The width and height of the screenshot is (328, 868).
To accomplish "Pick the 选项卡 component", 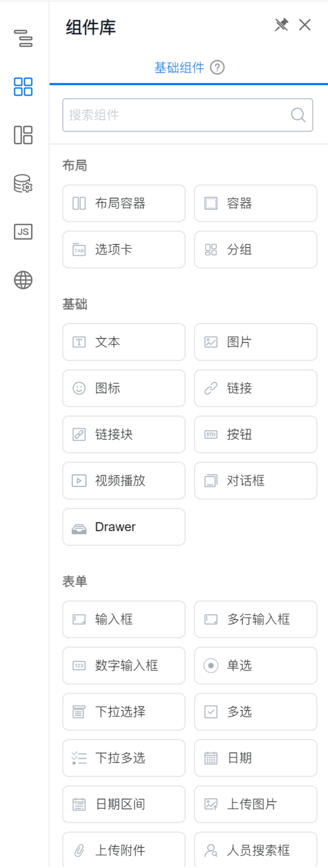I will 124,250.
